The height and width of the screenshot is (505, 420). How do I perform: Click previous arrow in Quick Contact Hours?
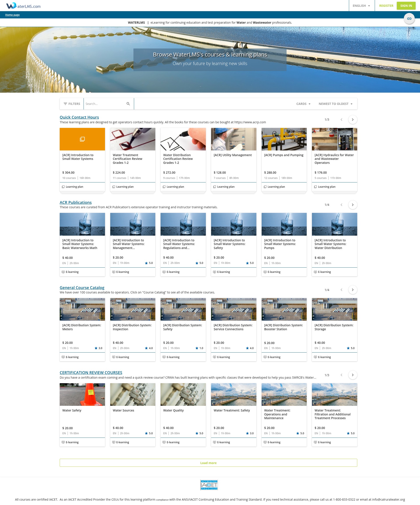pos(341,120)
